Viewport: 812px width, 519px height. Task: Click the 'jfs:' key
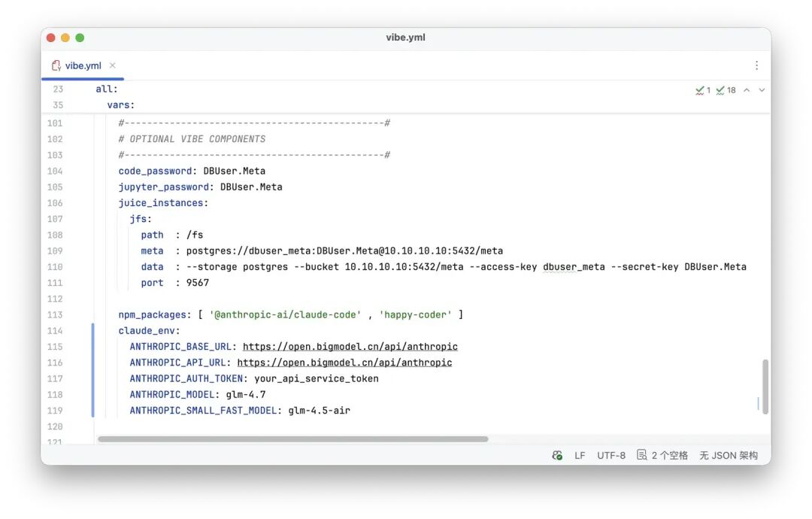141,219
